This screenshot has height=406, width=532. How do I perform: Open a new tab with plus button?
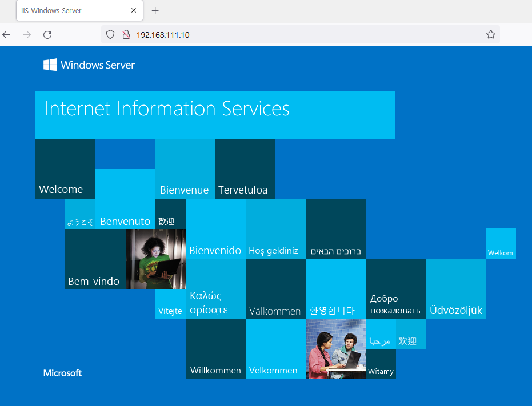coord(155,11)
